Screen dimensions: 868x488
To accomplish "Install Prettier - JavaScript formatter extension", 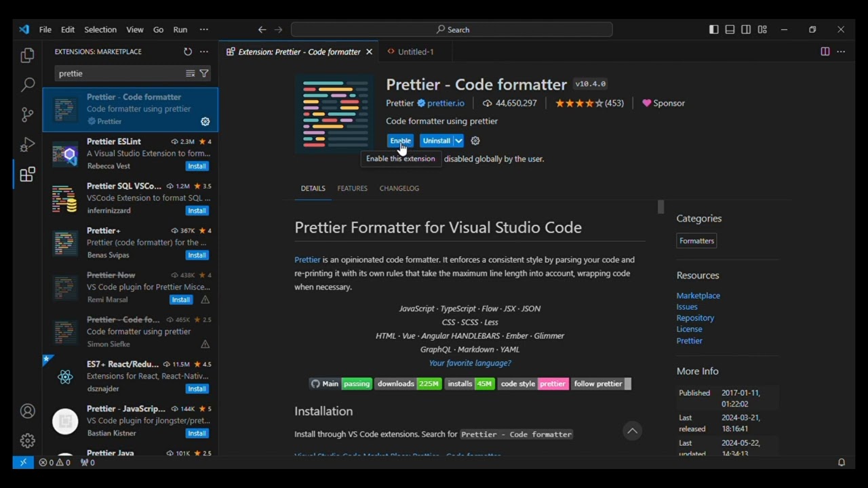I will pos(197,433).
